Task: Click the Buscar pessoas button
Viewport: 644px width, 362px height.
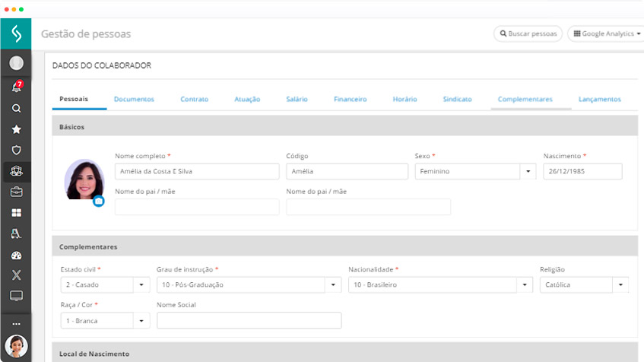Action: click(528, 34)
